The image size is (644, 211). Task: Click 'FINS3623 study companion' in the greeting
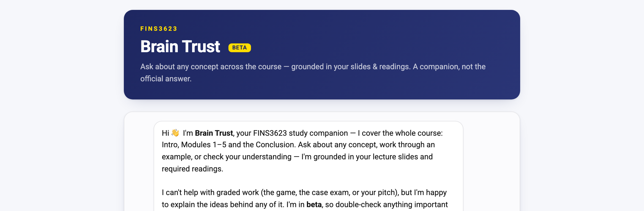click(301, 133)
